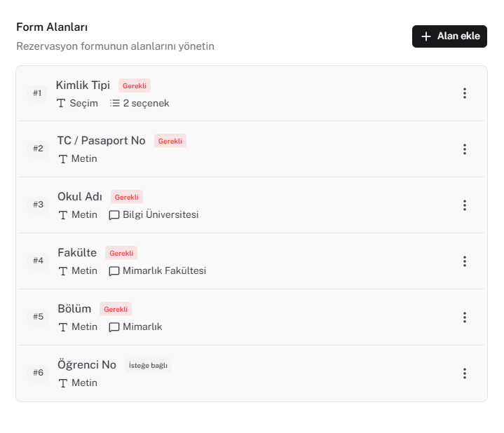Click the Gerekli badge on Fakülte
This screenshot has width=504, height=433.
point(121,253)
